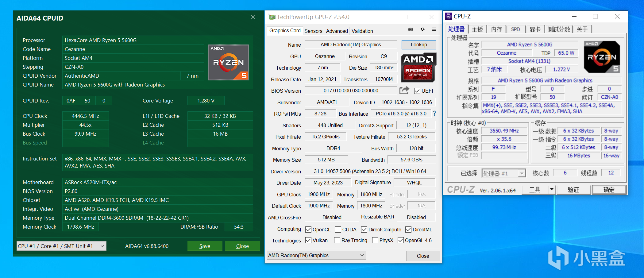Click the Die Size value 180 mm²
The width and height of the screenshot is (644, 278).
[x=384, y=68]
